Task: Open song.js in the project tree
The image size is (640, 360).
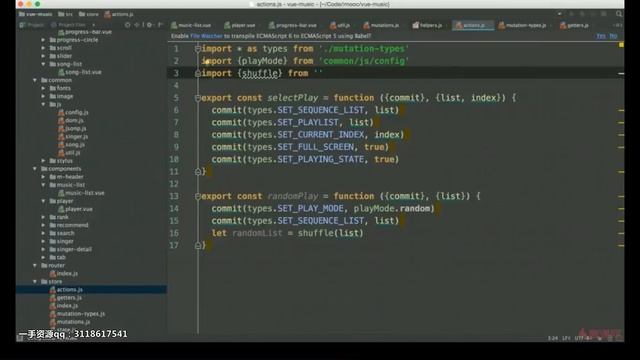Action: pos(71,144)
